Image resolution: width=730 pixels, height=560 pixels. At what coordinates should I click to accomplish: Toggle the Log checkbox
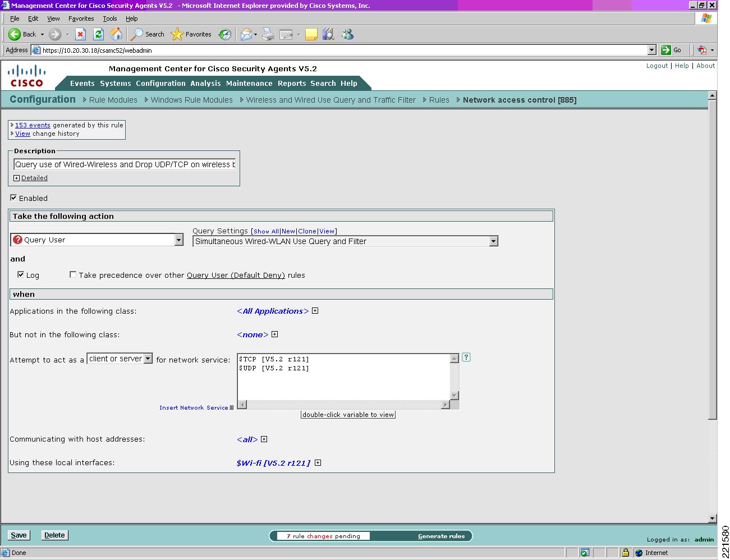pos(21,274)
